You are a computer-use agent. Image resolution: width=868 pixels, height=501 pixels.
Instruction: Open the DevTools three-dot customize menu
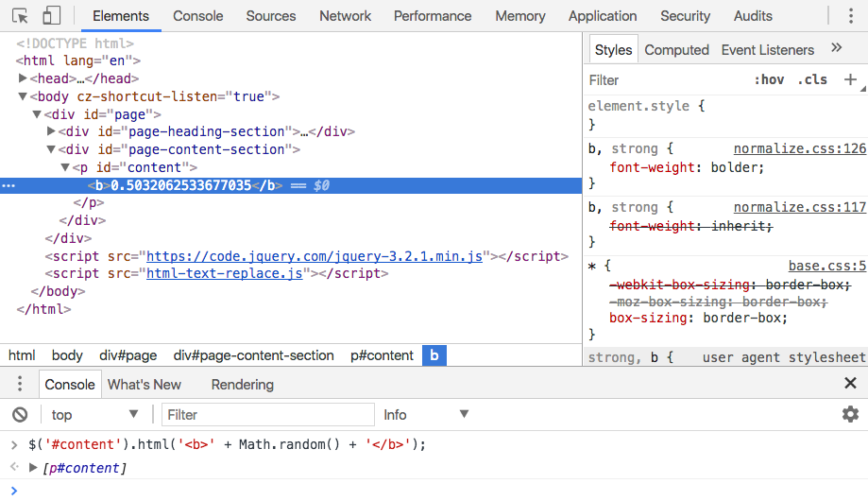coord(851,16)
